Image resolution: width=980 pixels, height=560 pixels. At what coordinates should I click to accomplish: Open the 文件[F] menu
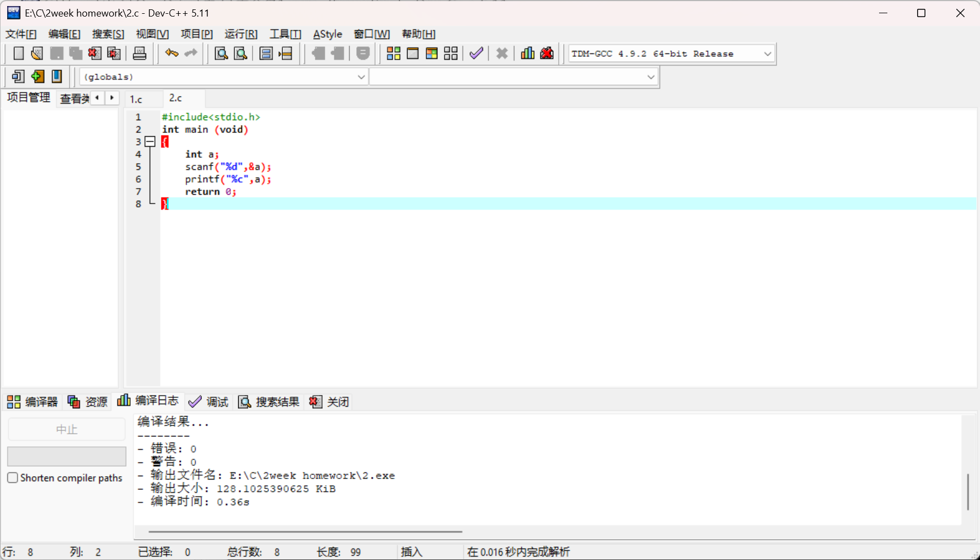pos(21,34)
